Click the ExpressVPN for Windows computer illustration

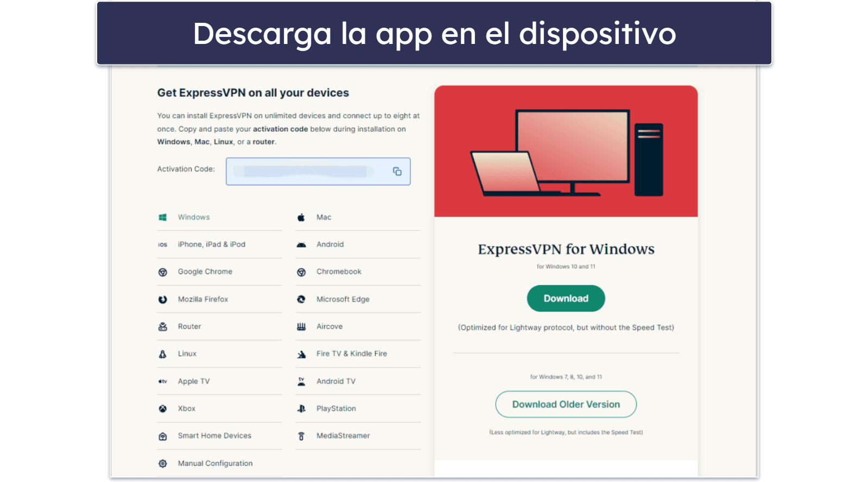[x=566, y=152]
